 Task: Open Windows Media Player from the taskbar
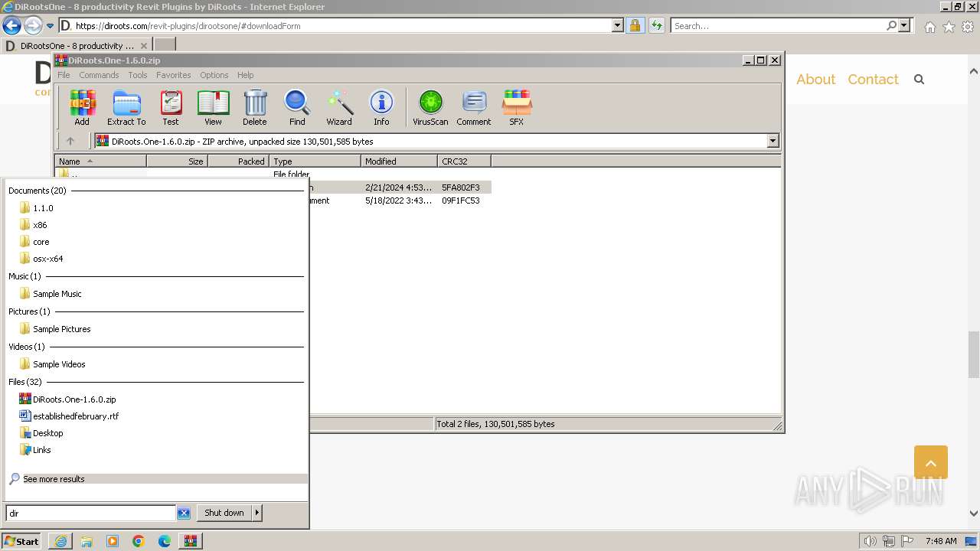[113, 541]
